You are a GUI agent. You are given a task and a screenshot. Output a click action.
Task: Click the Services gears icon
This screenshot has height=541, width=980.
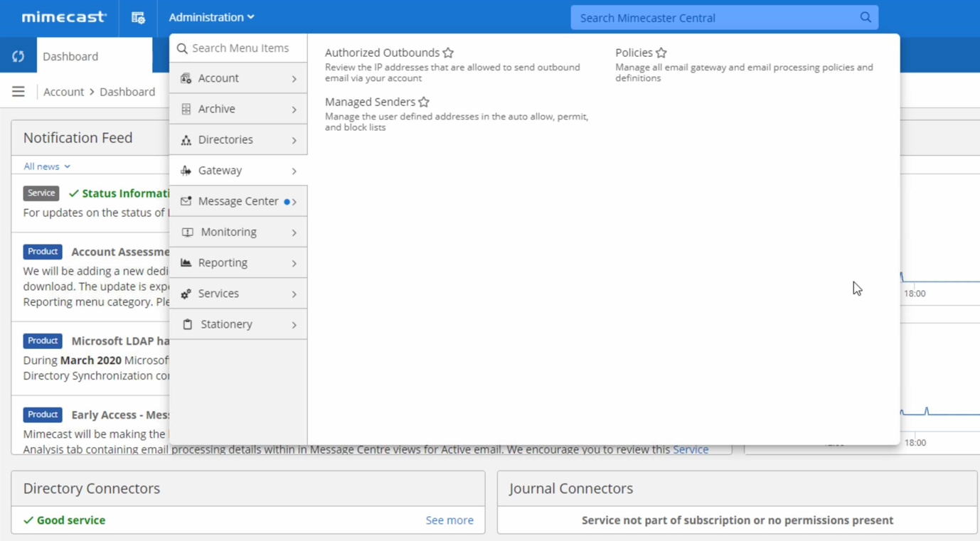point(186,294)
